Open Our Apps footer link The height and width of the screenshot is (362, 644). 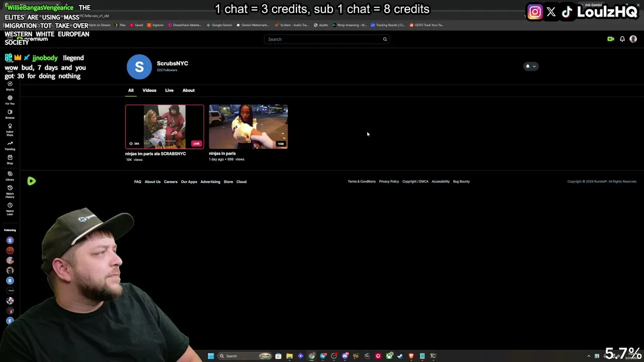click(189, 182)
